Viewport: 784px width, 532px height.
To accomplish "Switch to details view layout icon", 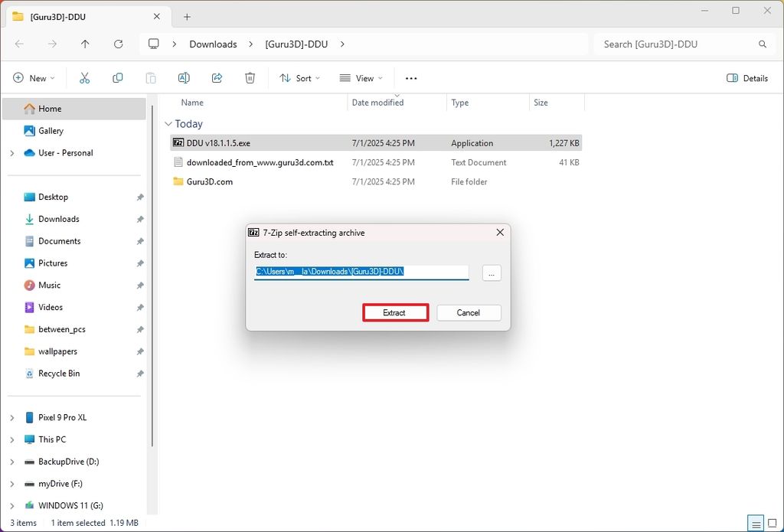I will [756, 524].
